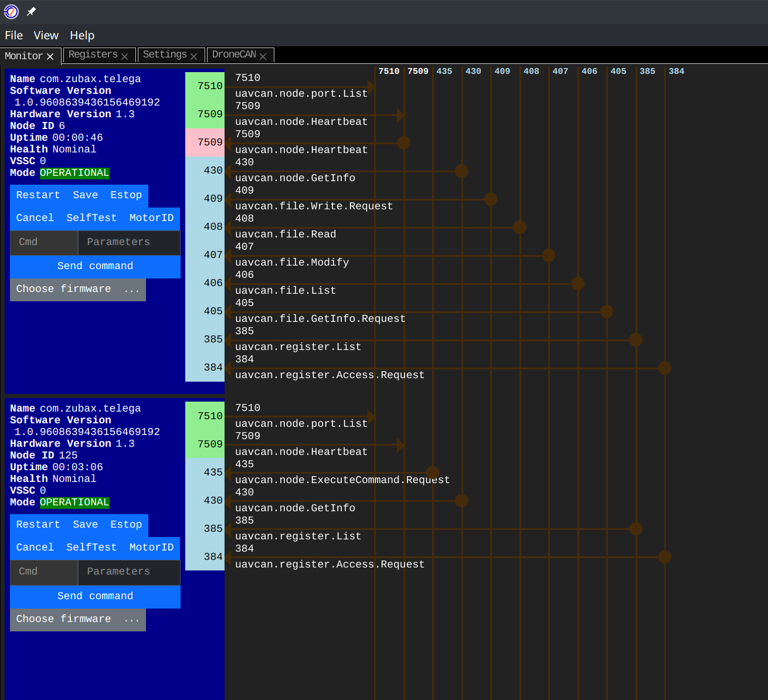Click the Kucher application logo icon
This screenshot has height=700, width=768.
[x=11, y=11]
